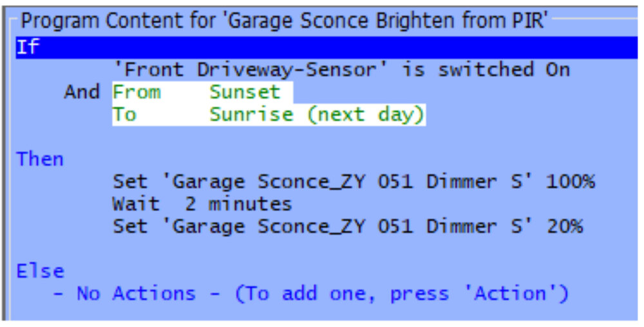Select the 'Wait 2 minutes' action
Viewport: 644px width, 327px height.
(x=202, y=204)
